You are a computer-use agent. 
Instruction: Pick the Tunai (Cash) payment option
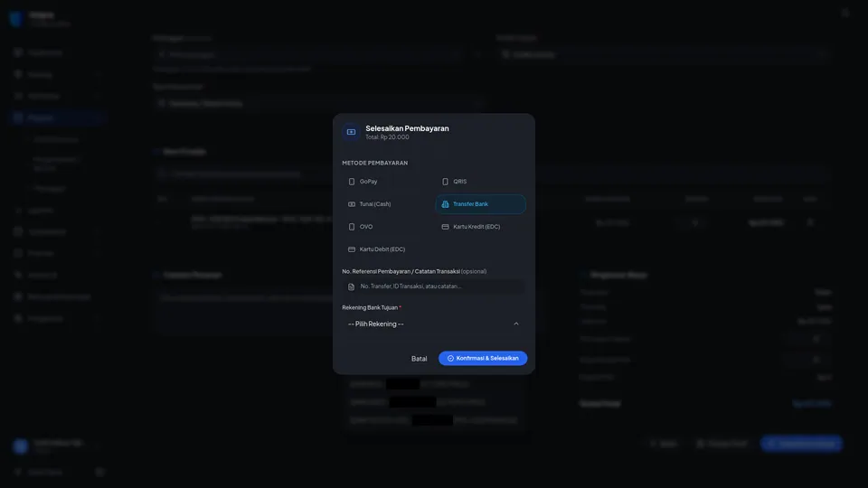click(x=387, y=204)
